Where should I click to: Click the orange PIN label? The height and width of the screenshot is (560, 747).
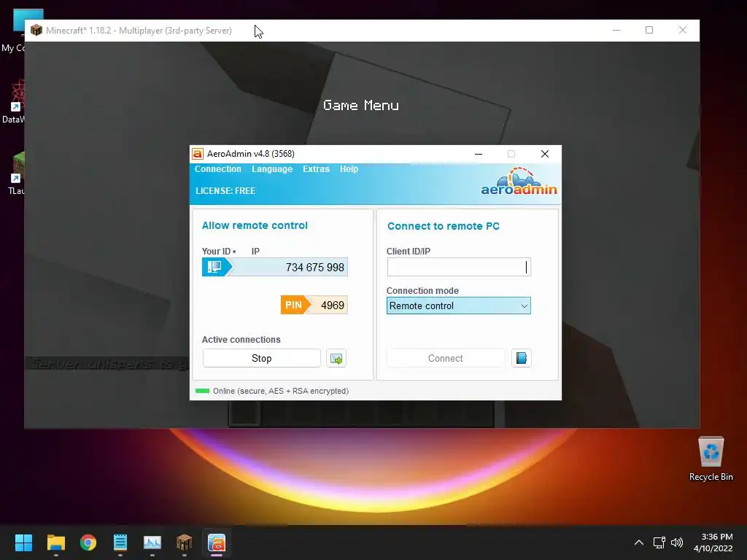coord(293,306)
